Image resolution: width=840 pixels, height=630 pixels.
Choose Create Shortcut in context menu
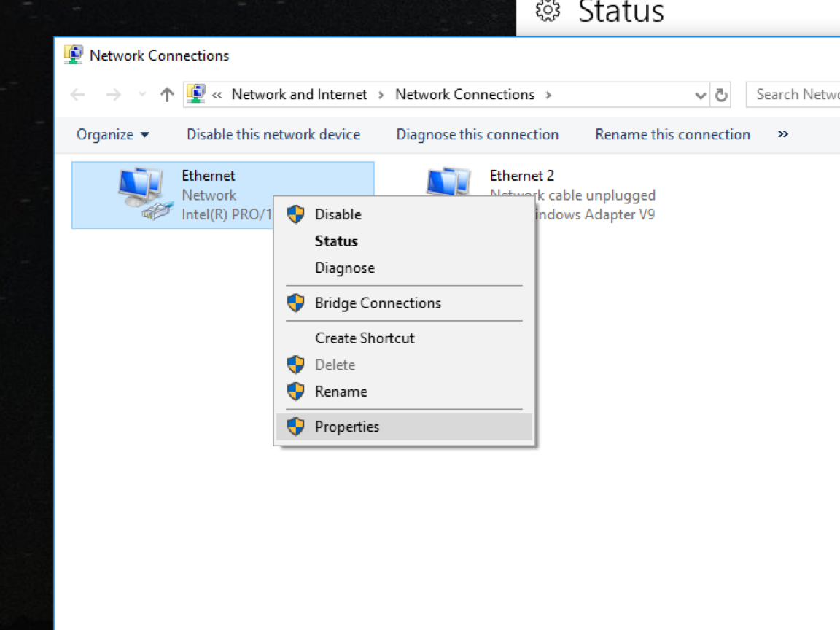404,338
